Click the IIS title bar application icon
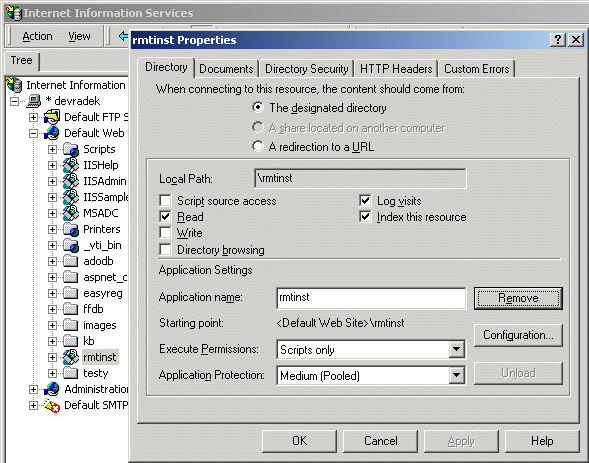 coord(14,13)
